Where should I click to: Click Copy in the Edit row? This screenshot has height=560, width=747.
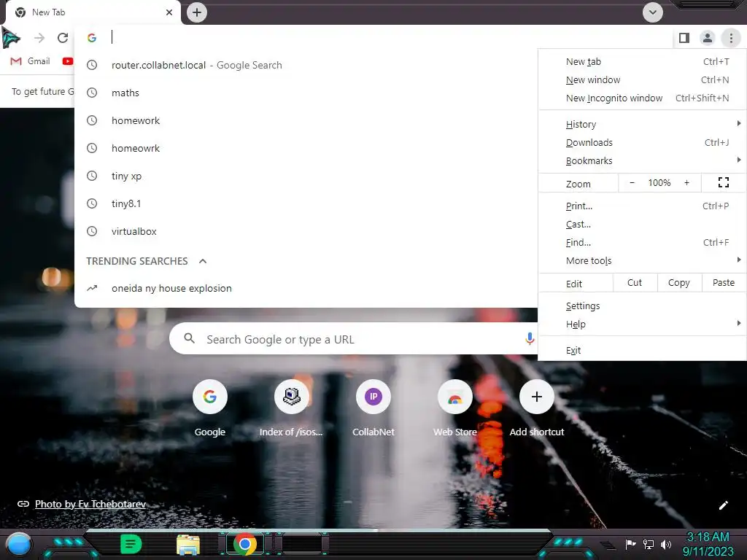click(679, 283)
